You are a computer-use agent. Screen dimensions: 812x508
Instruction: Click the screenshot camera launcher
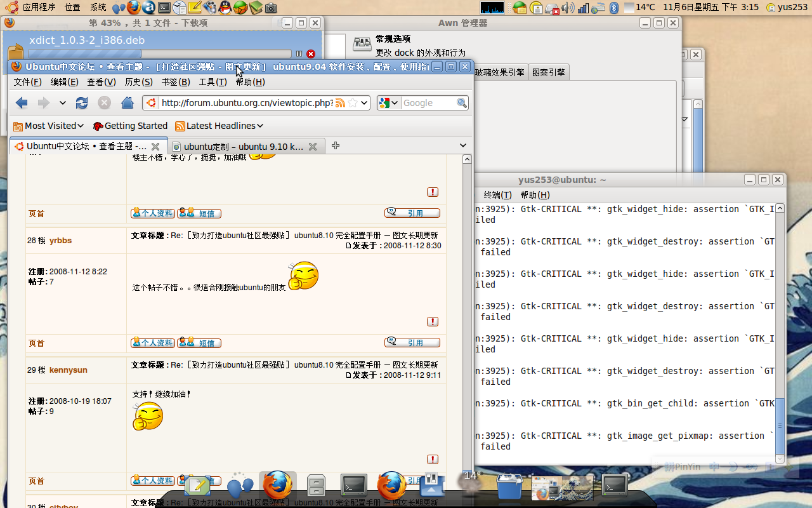point(271,8)
